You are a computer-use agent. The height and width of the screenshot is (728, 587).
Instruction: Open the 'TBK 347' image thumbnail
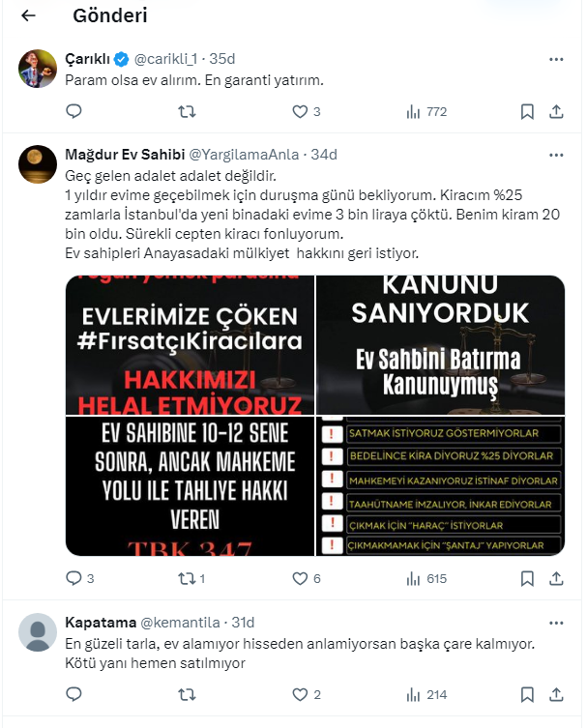coord(190,486)
